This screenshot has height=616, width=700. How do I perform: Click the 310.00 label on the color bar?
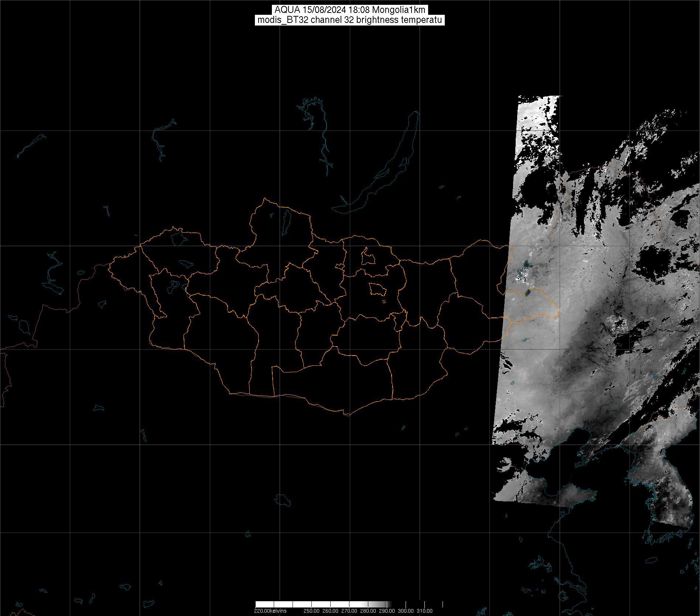(x=425, y=611)
